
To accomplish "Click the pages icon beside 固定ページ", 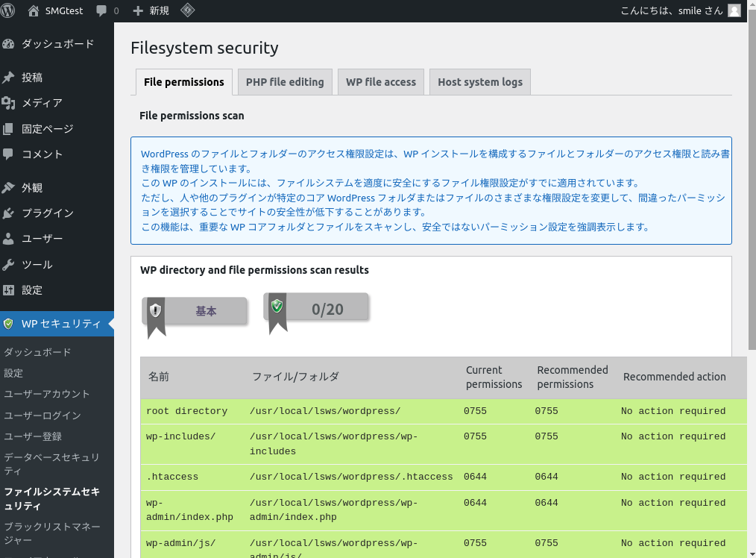I will click(x=8, y=129).
